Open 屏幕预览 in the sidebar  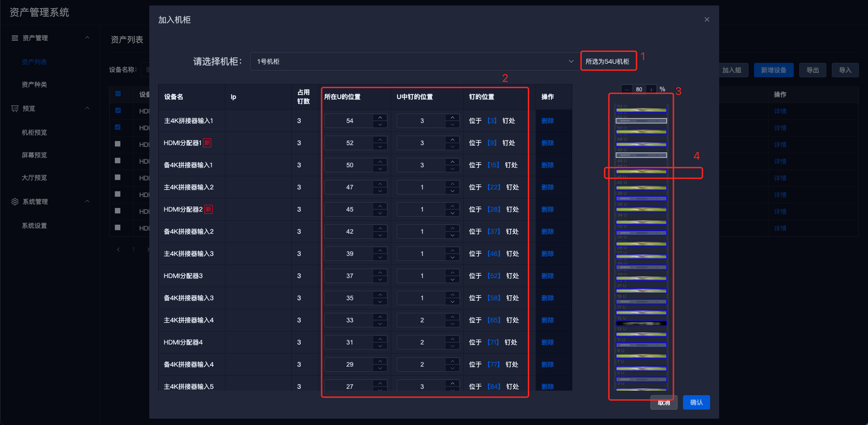(34, 155)
